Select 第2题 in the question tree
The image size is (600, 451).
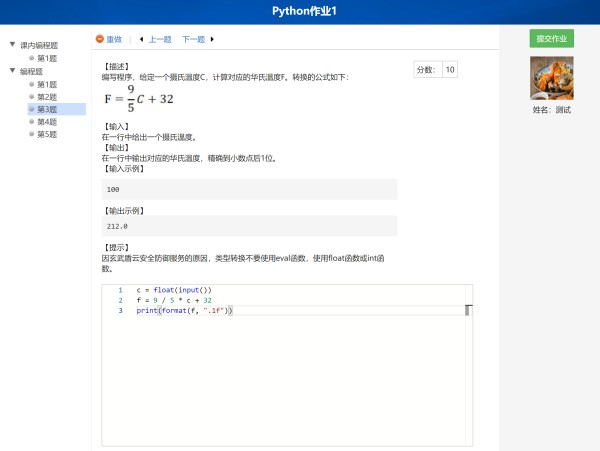(47, 97)
